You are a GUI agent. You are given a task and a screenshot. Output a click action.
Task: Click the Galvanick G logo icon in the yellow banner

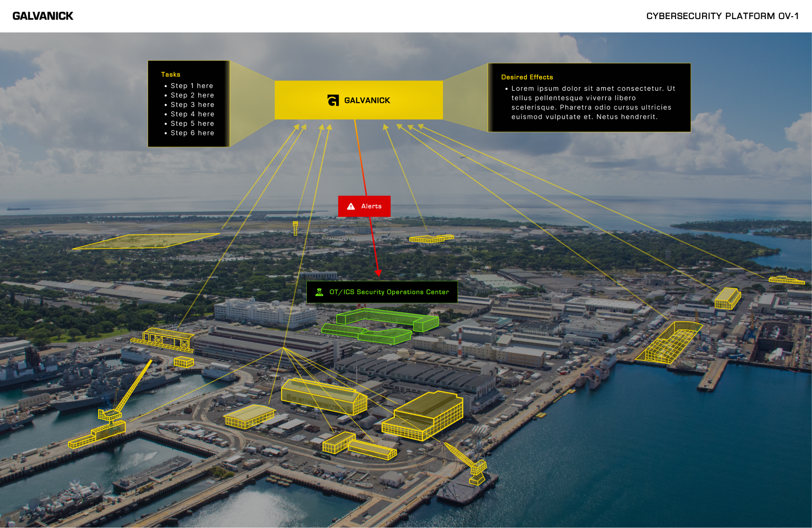(x=333, y=100)
